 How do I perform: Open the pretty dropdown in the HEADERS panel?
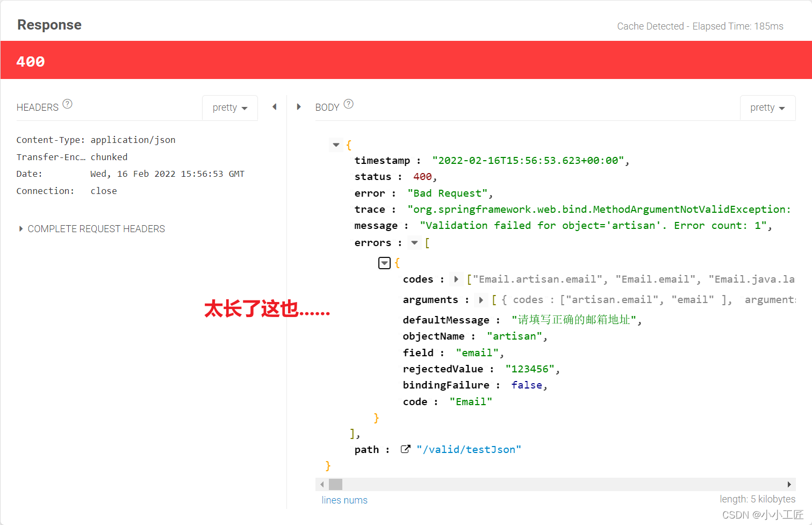229,107
